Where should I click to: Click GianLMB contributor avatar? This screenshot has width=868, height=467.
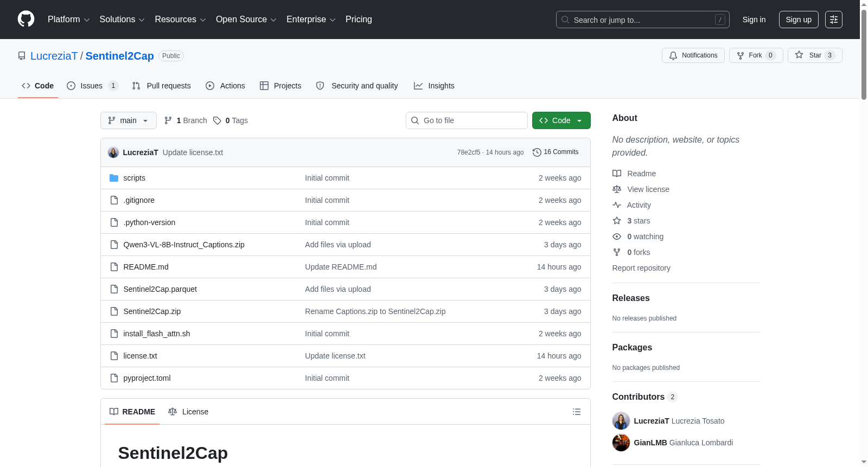point(621,443)
